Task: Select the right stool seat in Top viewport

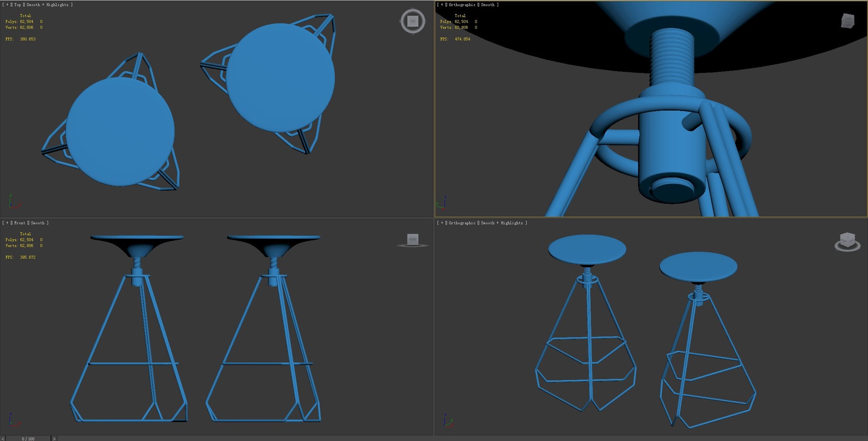Action: click(280, 78)
